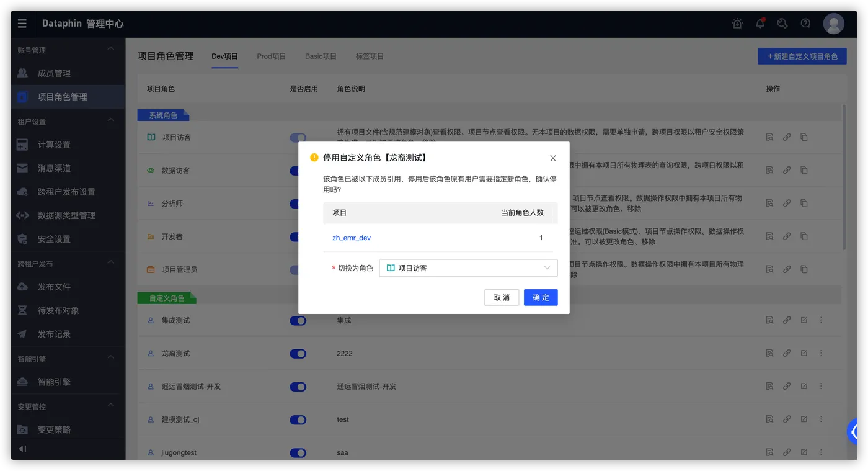Click the link icon in 项目访客 row
Image resolution: width=868 pixels, height=471 pixels.
787,137
